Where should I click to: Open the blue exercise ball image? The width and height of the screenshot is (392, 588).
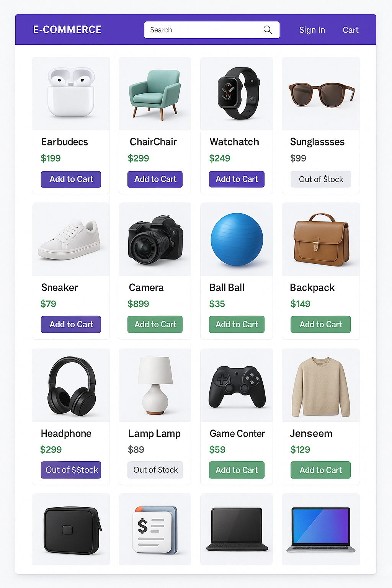click(237, 239)
